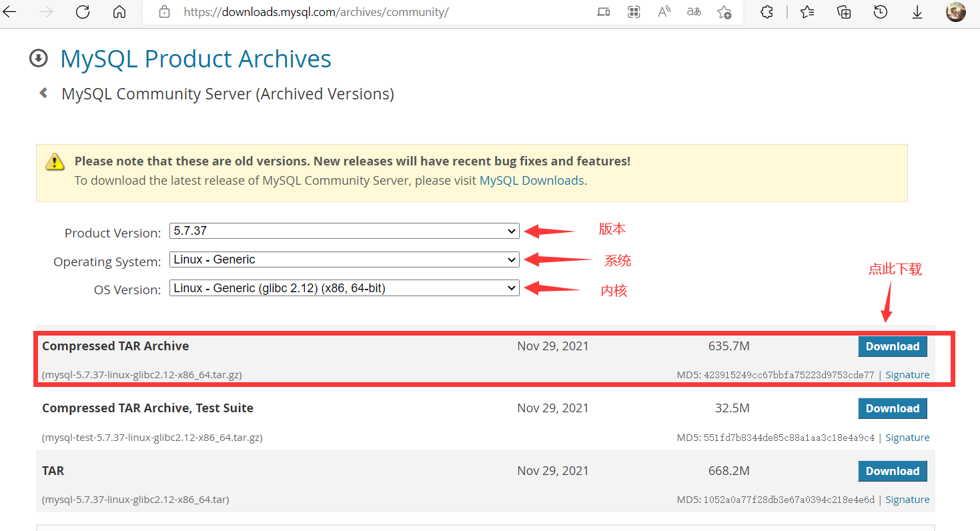Click the translate page icon
980x531 pixels.
coord(694,12)
